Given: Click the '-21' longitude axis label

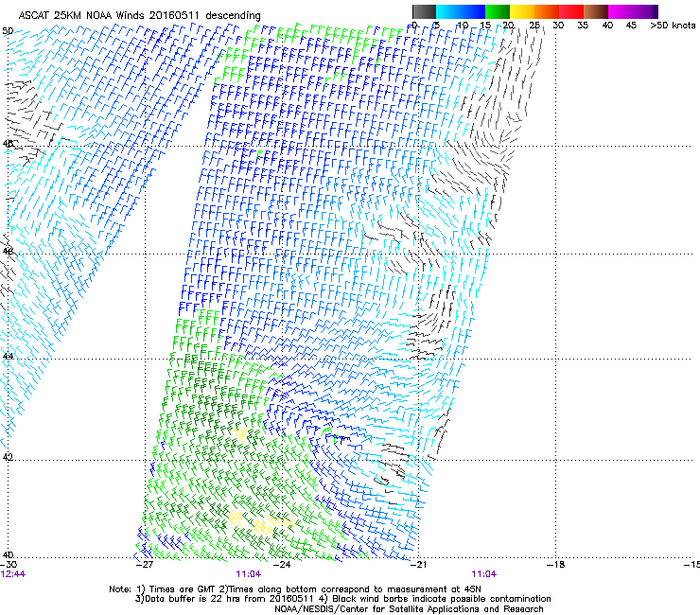Looking at the screenshot, I should click(x=418, y=565).
